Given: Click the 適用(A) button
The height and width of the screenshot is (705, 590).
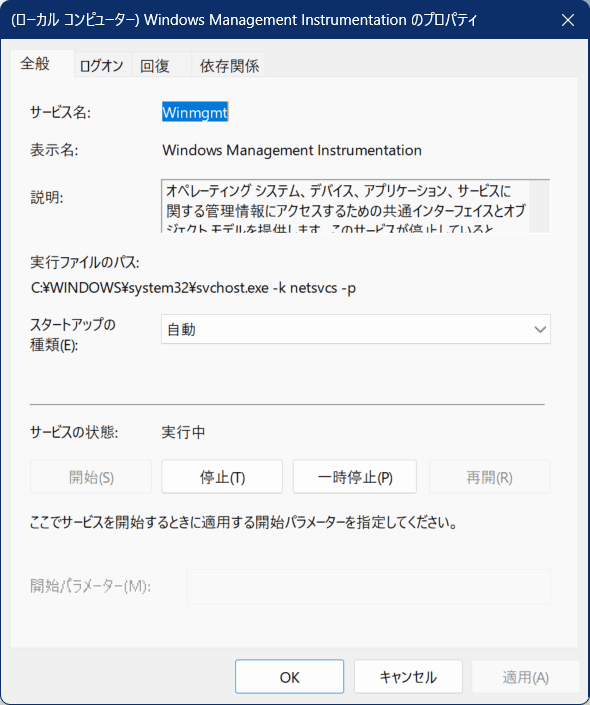Looking at the screenshot, I should click(525, 677).
